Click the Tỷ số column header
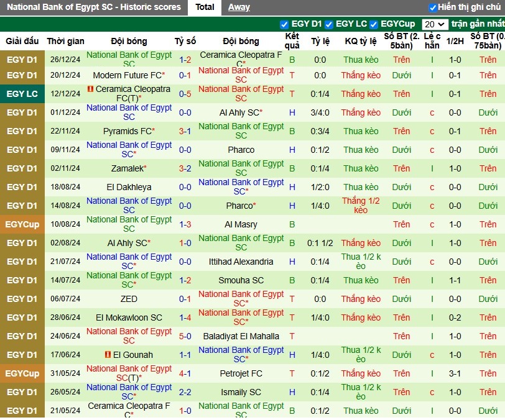The height and width of the screenshot is (420, 505). 185,41
